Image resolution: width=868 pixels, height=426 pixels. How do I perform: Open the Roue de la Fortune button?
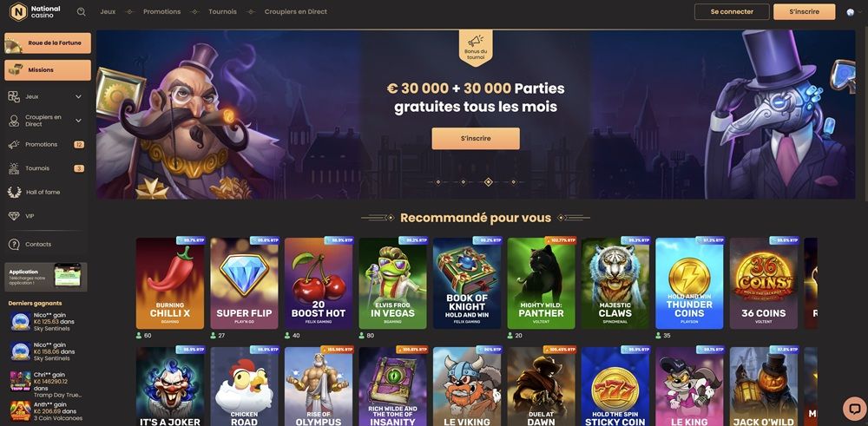point(48,43)
